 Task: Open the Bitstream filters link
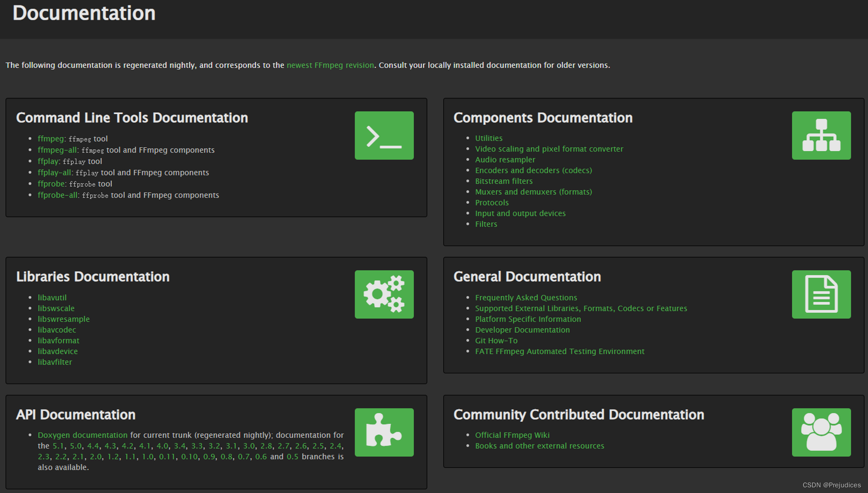504,181
